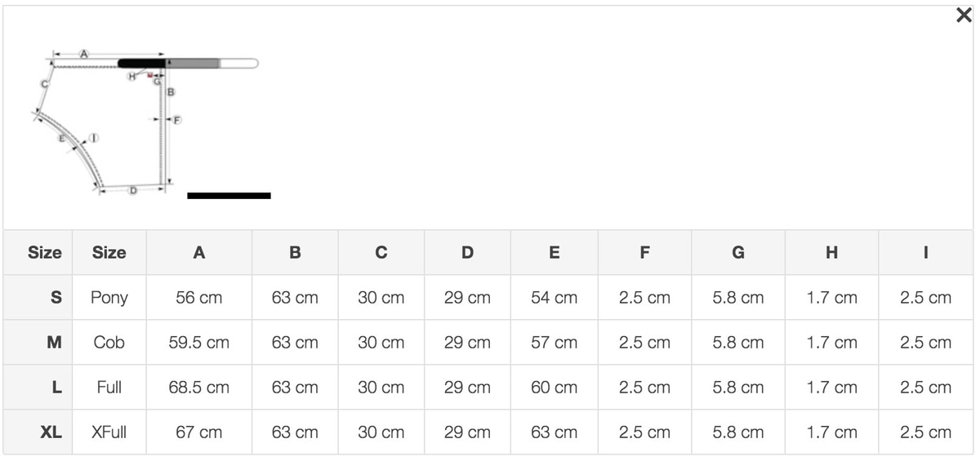Viewport: 980px width, 461px height.
Task: Select the 56 cm cell in Pony row
Action: [x=198, y=298]
